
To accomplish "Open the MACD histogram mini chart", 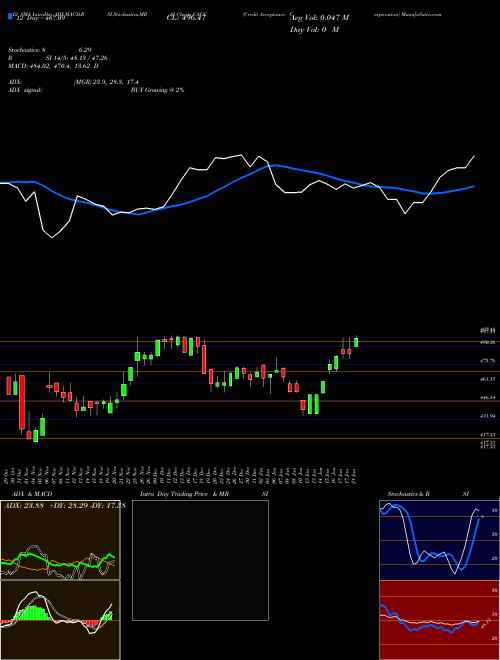I will tap(60, 620).
